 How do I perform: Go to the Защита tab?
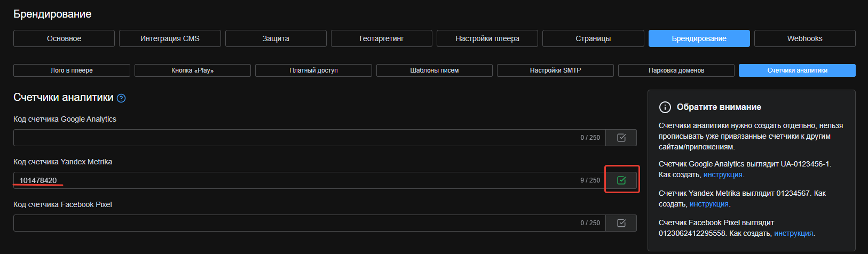[275, 38]
